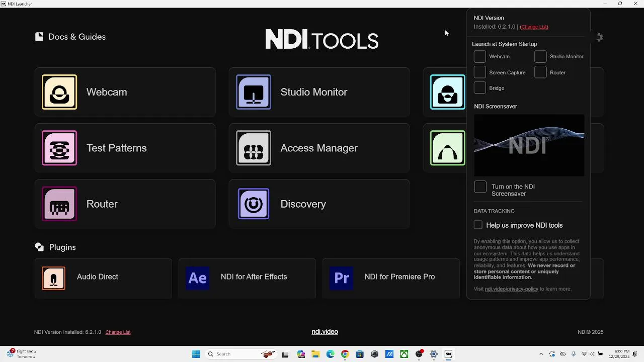Launch the Test Patterns tool icon
Viewport: 644px width, 362px height.
coord(59,148)
